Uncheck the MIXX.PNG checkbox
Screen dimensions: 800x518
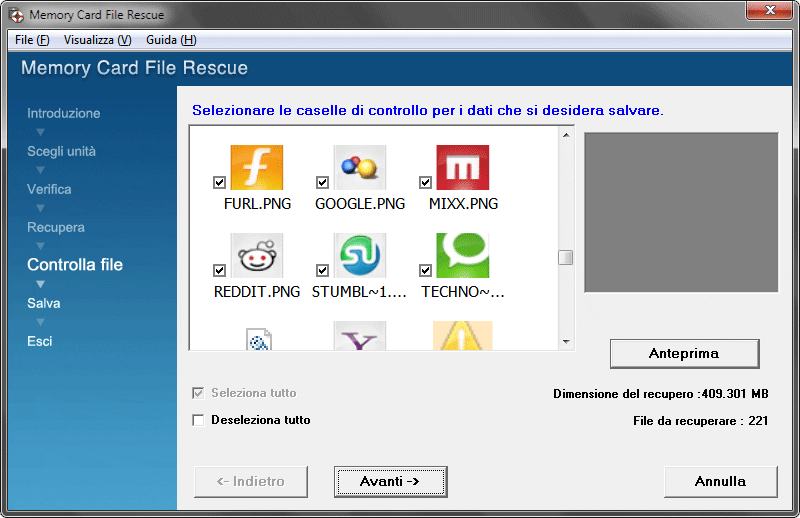426,182
